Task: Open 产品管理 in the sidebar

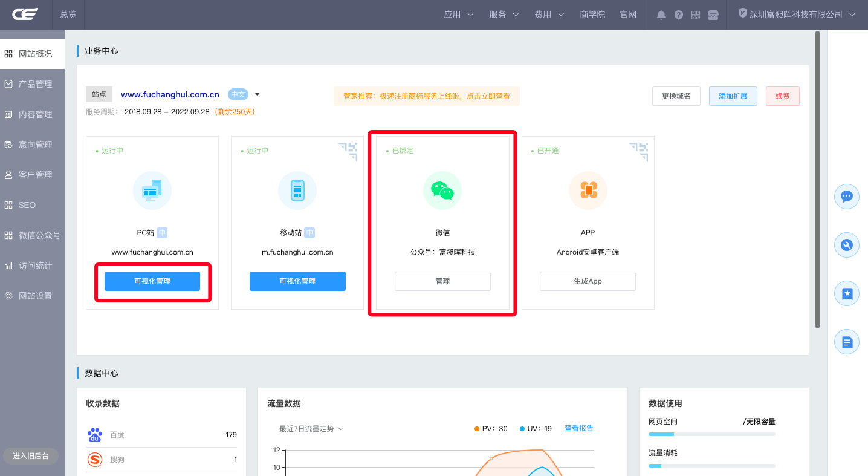Action: [35, 84]
